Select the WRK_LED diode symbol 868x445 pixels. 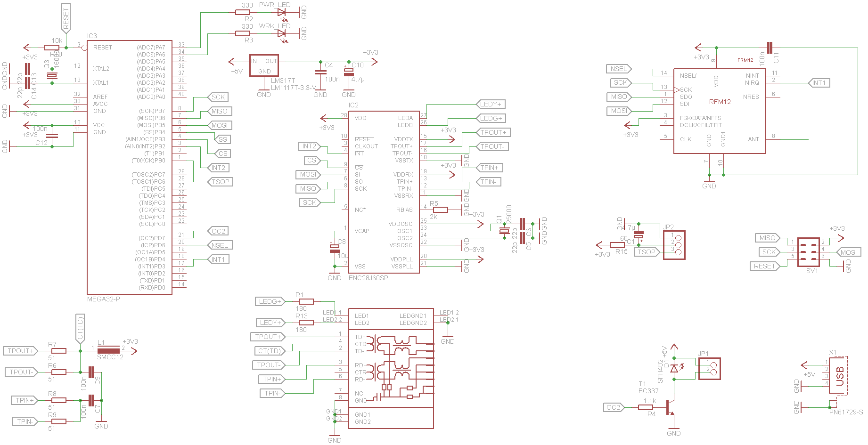(x=282, y=33)
